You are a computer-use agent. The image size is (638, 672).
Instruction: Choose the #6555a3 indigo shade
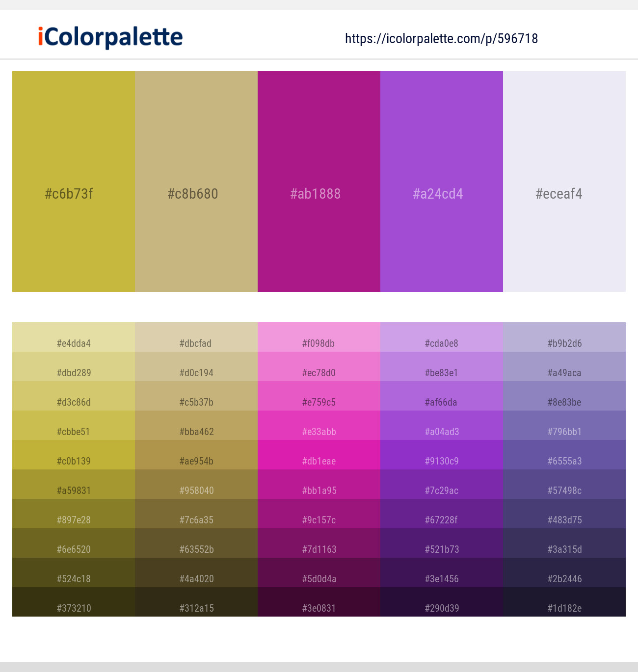[x=564, y=455]
